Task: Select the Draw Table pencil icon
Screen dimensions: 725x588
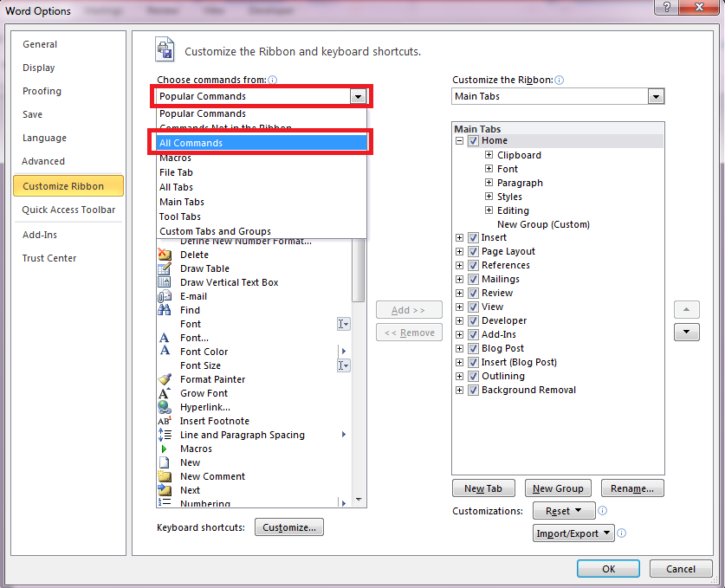Action: coord(164,268)
